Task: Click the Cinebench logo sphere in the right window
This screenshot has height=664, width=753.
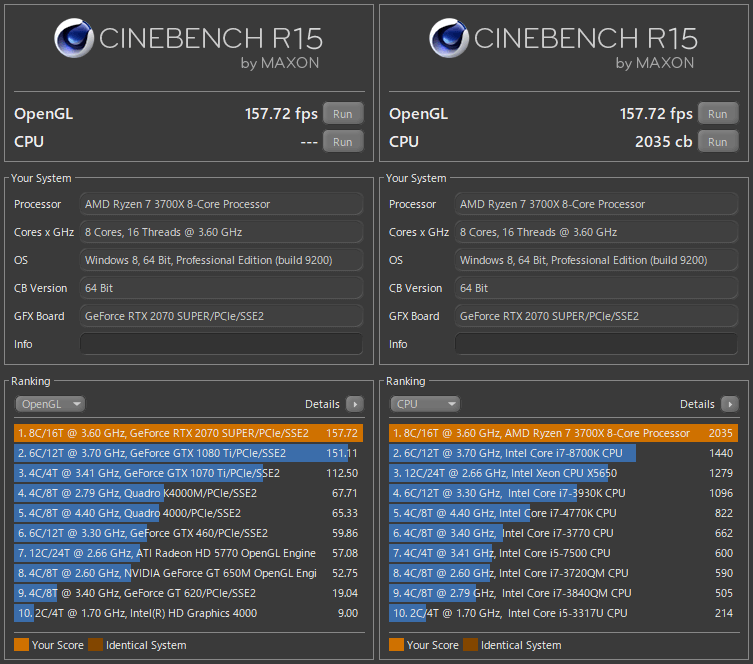Action: pyautogui.click(x=449, y=38)
